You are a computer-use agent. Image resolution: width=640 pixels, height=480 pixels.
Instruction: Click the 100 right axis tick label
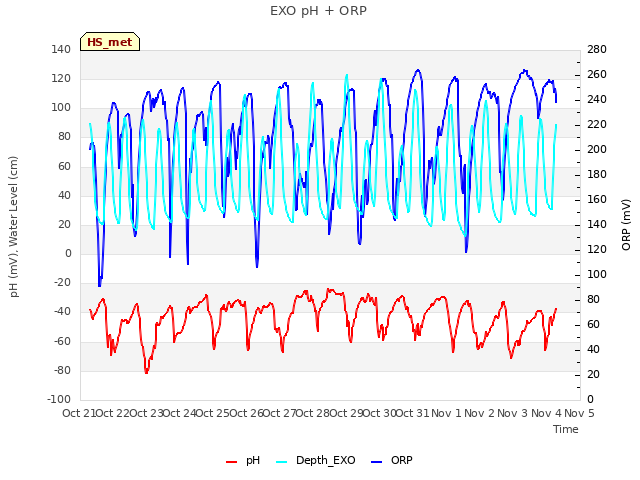[x=597, y=274]
